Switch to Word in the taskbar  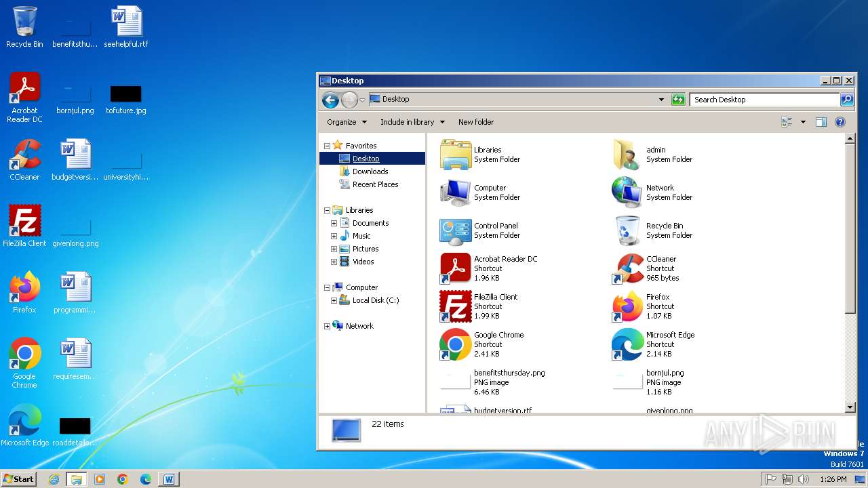point(169,479)
